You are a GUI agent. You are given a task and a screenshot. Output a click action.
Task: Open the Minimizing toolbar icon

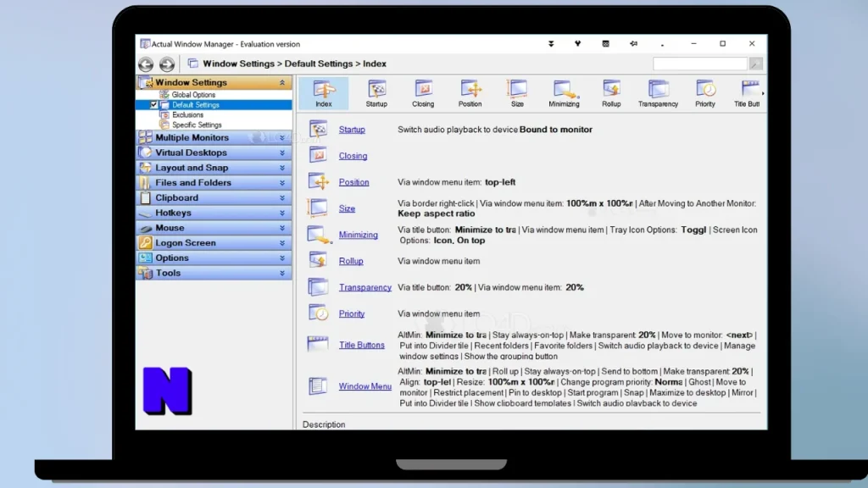(564, 93)
